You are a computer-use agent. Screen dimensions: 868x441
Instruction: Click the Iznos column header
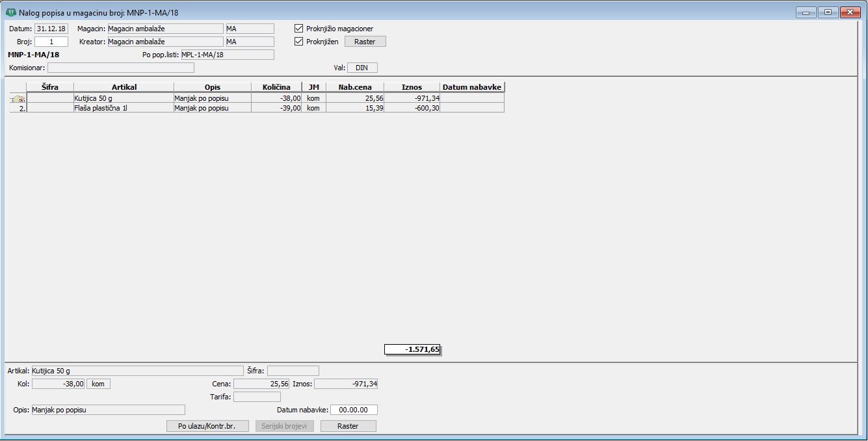pos(412,87)
